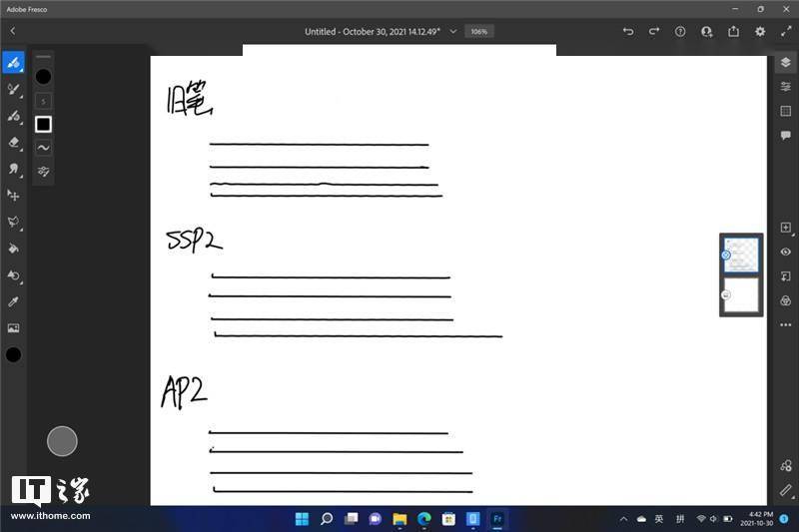Pick the Move and Transform tool
This screenshot has height=532, width=799.
(13, 196)
